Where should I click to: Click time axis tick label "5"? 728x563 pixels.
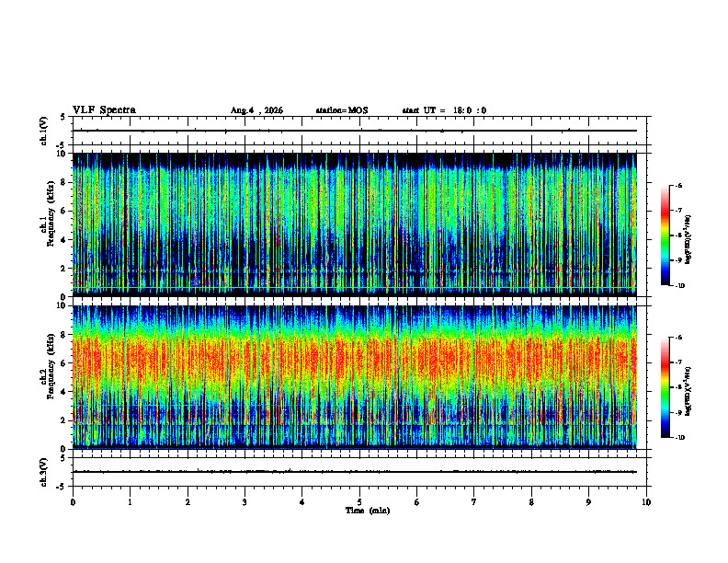[359, 502]
